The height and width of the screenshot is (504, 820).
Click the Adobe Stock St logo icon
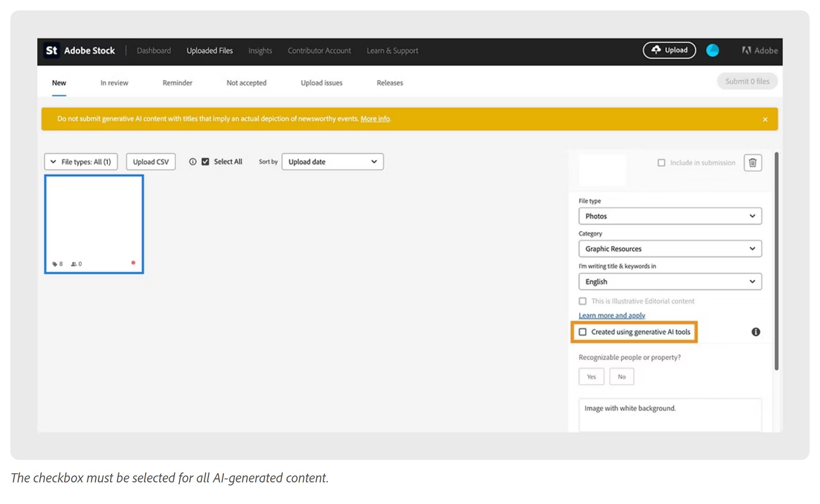pos(51,51)
